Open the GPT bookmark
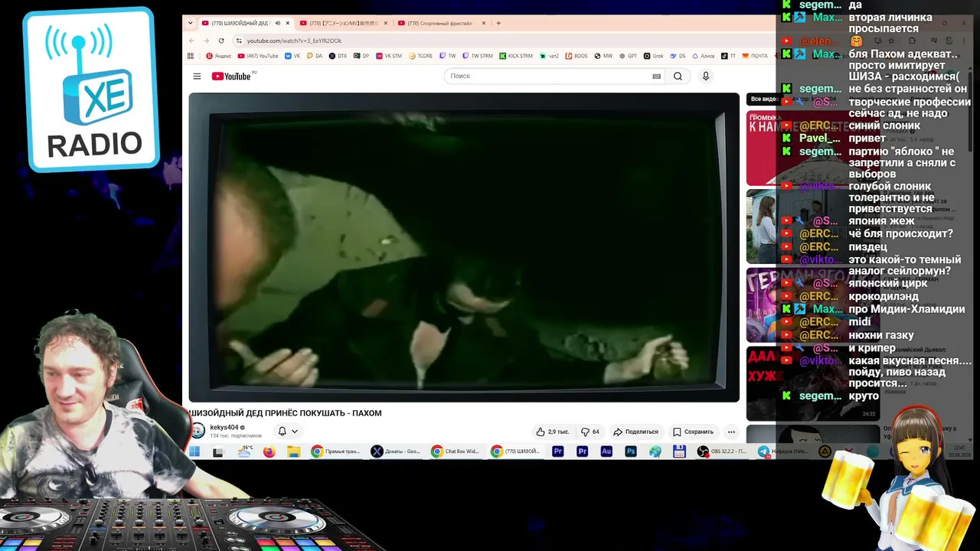This screenshot has width=980, height=551. coord(628,56)
